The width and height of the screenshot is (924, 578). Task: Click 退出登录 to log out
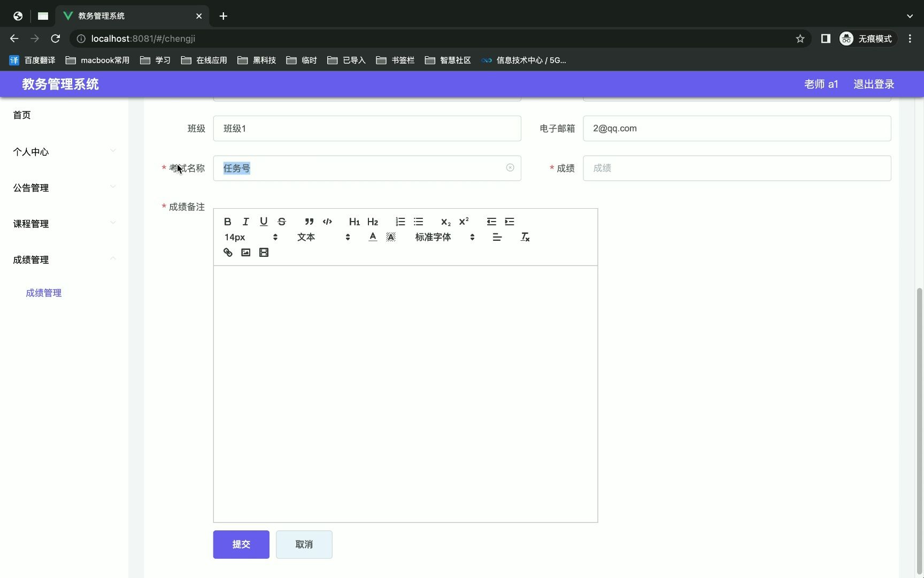(x=874, y=84)
